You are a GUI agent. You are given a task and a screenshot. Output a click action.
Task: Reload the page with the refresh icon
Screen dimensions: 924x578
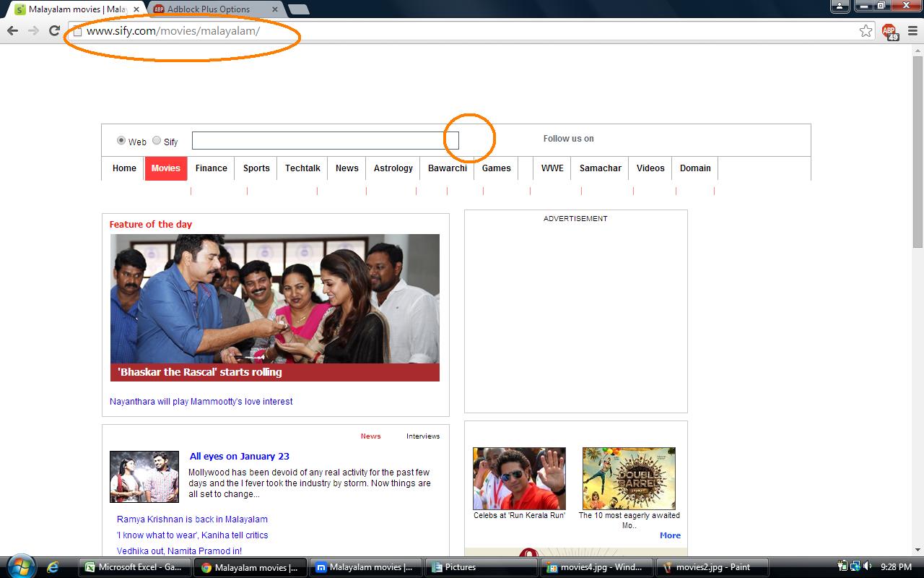pyautogui.click(x=54, y=30)
